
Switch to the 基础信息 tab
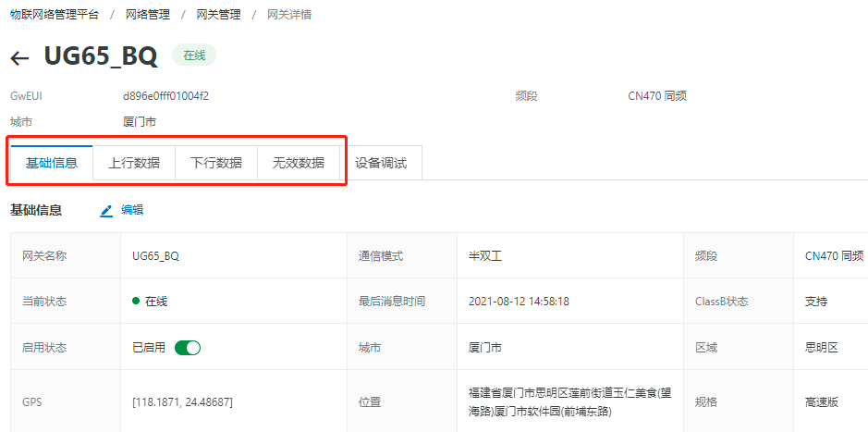[x=52, y=163]
